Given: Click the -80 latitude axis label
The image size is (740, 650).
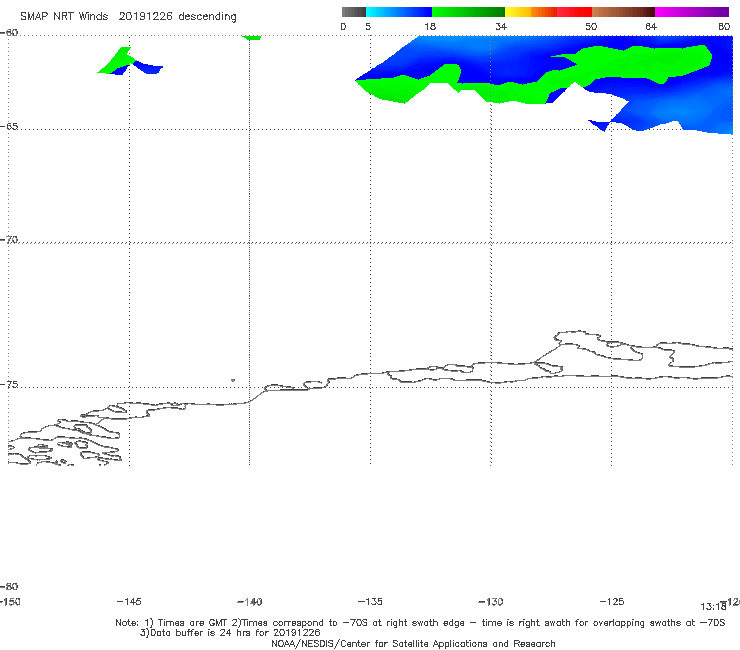Looking at the screenshot, I should click(9, 586).
